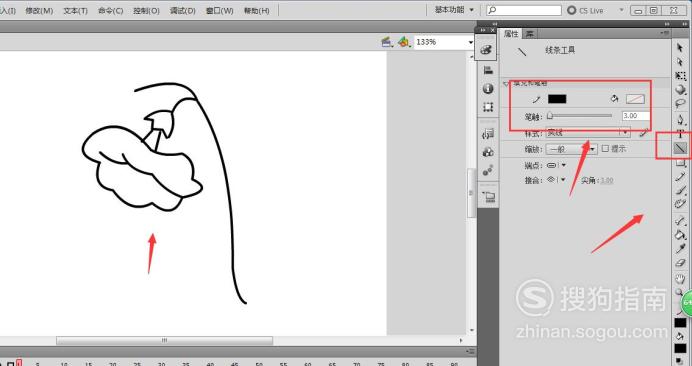Select the Eyedropper tool
The width and height of the screenshot is (692, 366).
click(680, 249)
